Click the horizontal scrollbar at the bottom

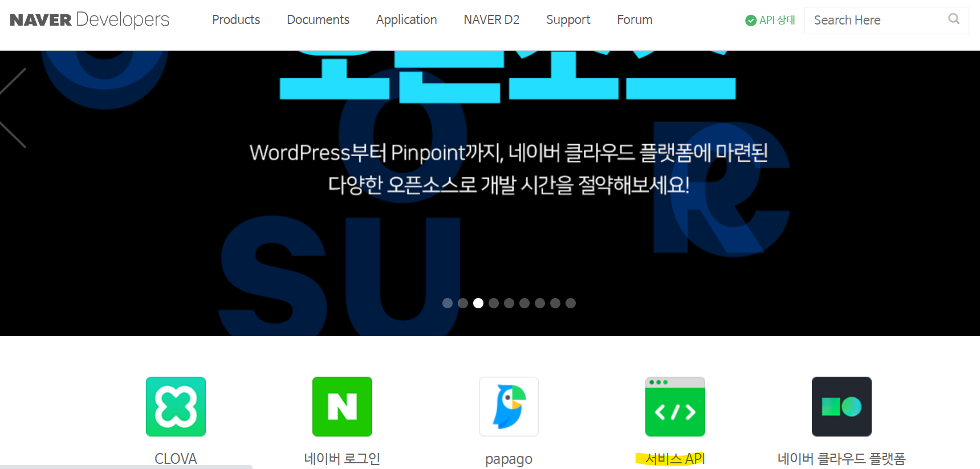(x=126, y=467)
